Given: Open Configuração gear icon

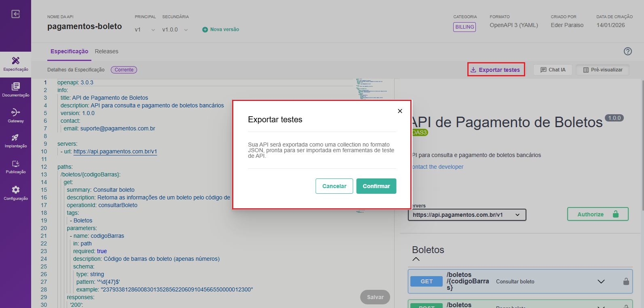Looking at the screenshot, I should pos(15,193).
